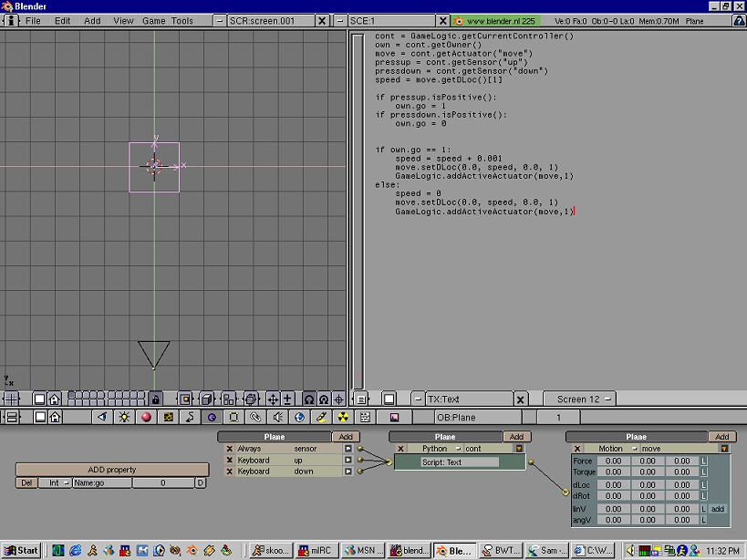
Task: Open the Constraint buttons (chain link icon)
Action: point(255,418)
